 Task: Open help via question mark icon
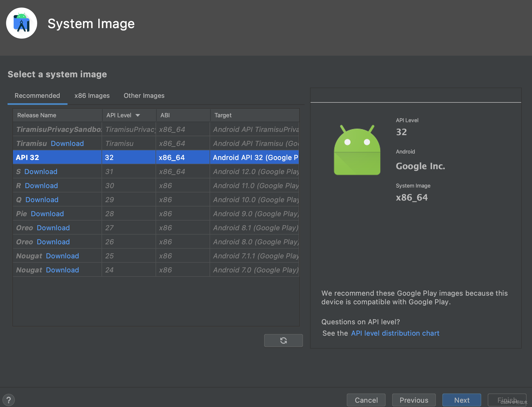click(9, 400)
